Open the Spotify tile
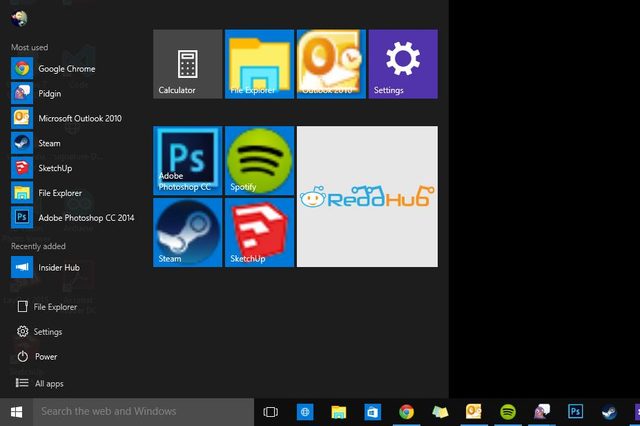The image size is (640, 426). pyautogui.click(x=260, y=160)
